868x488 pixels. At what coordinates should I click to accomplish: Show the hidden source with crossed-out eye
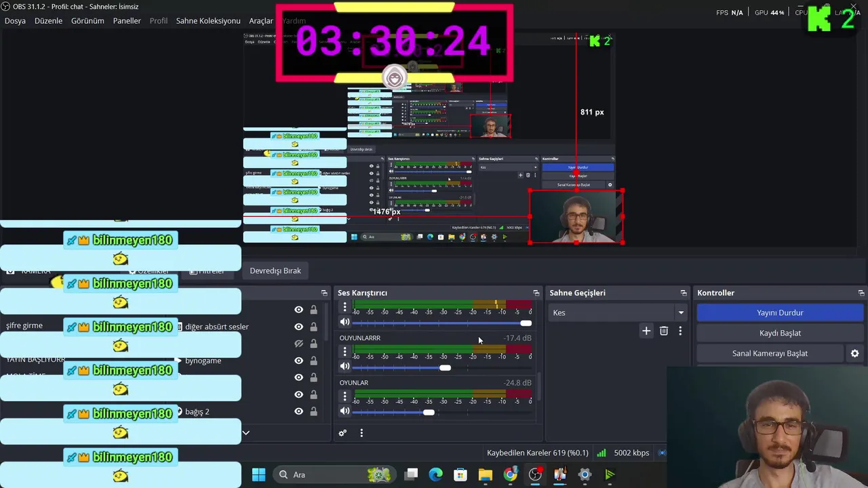[x=298, y=344]
